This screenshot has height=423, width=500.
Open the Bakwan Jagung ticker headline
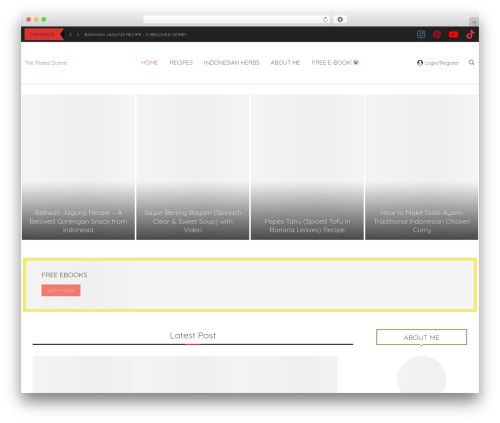tap(135, 34)
